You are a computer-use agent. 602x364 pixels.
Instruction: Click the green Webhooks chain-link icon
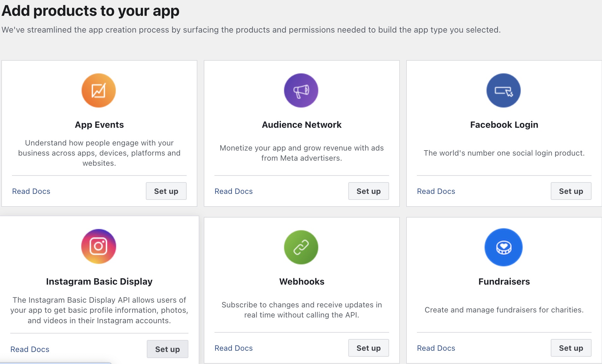(301, 247)
